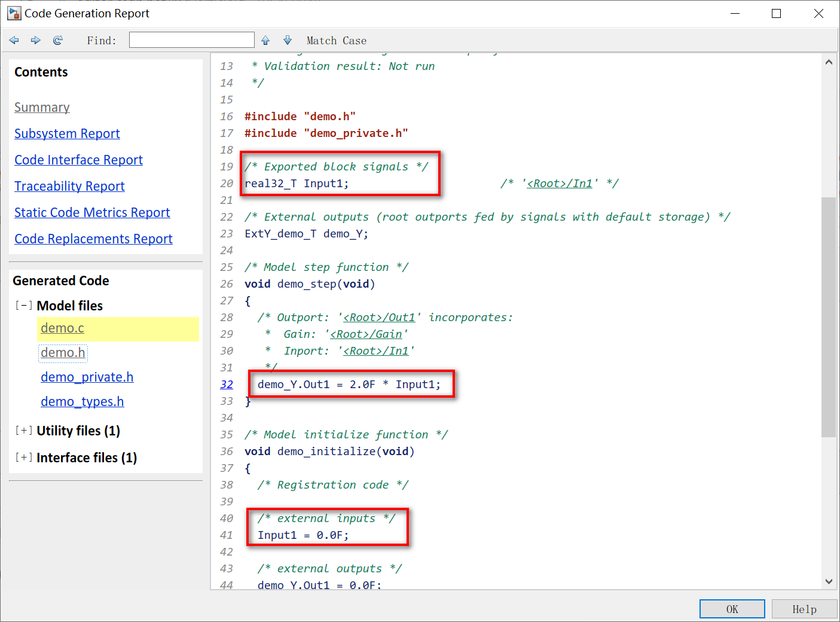840x622 pixels.
Task: Click scrollbar down arrow in code pane
Action: [x=829, y=581]
